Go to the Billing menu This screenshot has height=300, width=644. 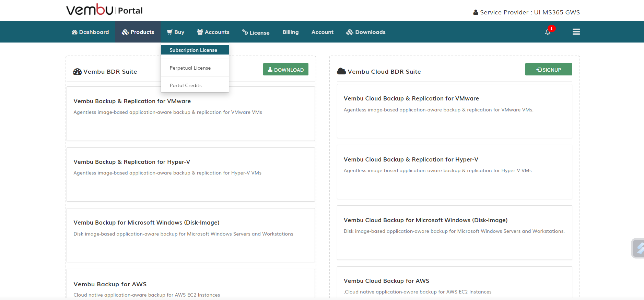coord(291,32)
